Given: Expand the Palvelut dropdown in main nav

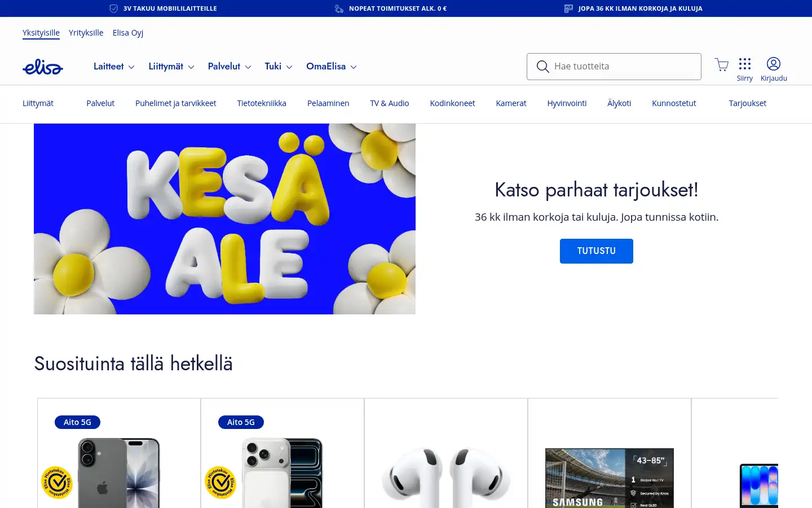Looking at the screenshot, I should [x=230, y=67].
